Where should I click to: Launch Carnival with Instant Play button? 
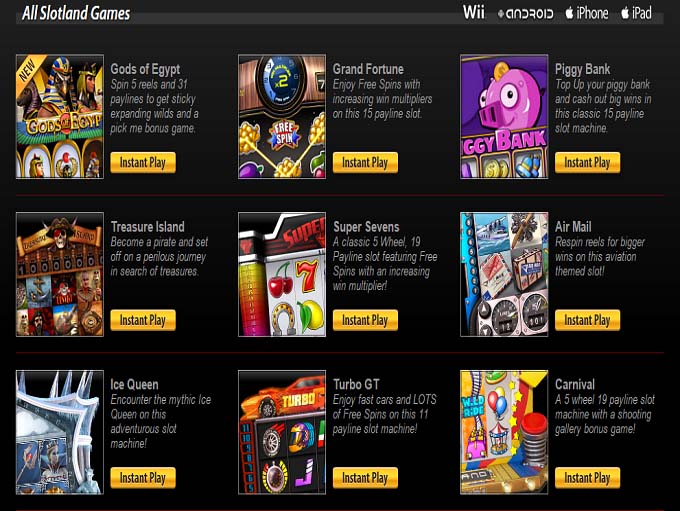point(587,478)
